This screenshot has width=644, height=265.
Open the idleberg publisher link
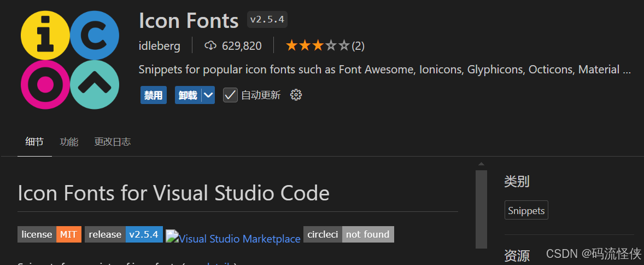click(x=159, y=46)
